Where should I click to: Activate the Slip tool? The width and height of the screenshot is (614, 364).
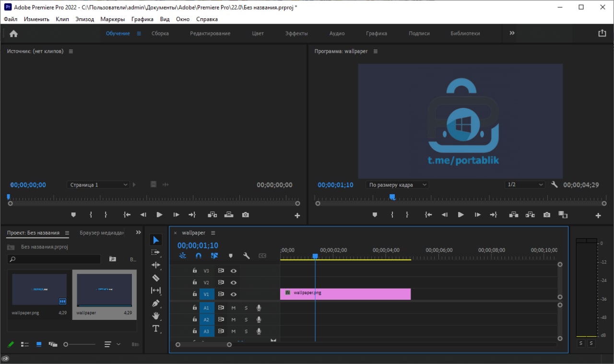[x=156, y=291]
